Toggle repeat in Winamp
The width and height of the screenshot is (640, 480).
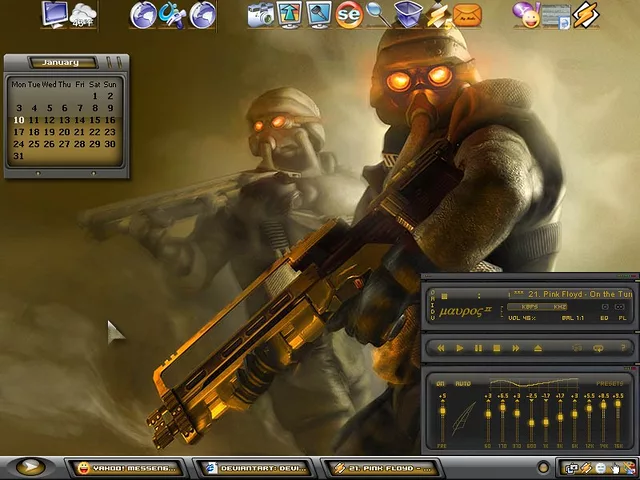point(598,348)
